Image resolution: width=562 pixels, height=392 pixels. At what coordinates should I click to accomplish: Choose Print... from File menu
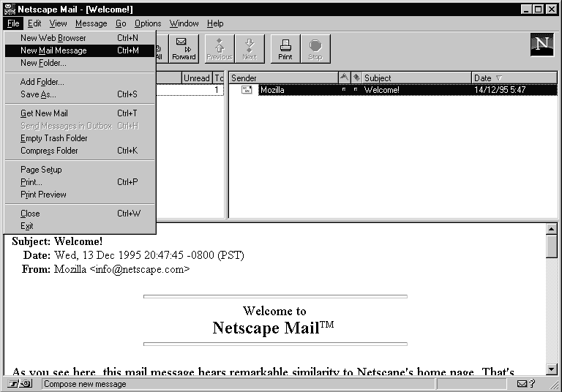click(80, 182)
